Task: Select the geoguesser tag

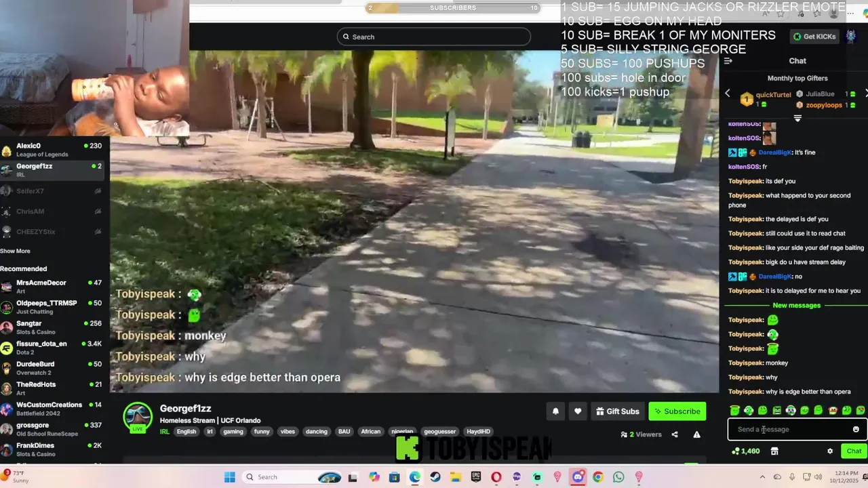Action: [x=439, y=432]
